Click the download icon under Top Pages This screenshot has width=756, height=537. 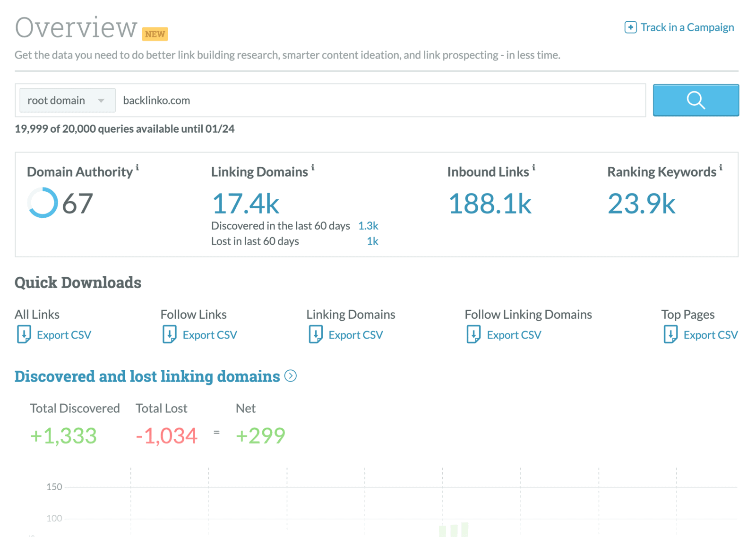[670, 334]
